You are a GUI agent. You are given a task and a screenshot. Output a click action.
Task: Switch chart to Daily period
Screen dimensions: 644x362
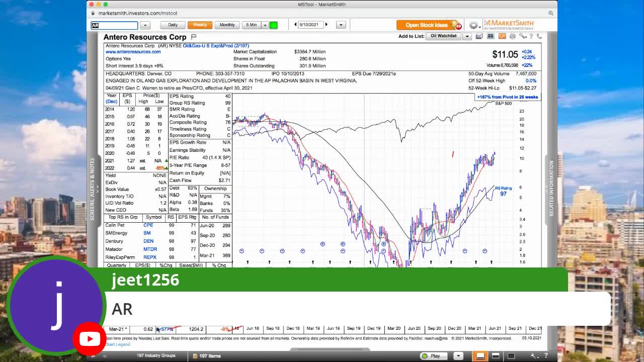[x=173, y=25]
